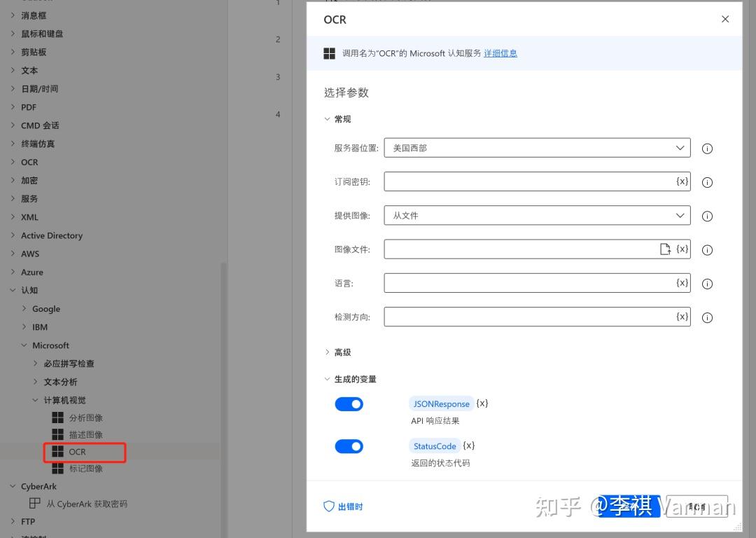Open the 标记图像 action
Screen dimensions: 756x538
[x=85, y=469]
